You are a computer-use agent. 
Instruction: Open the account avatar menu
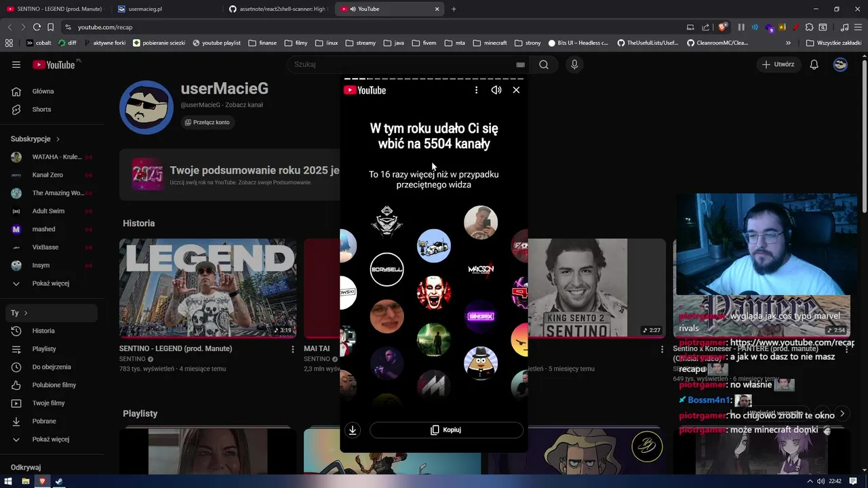click(x=840, y=64)
